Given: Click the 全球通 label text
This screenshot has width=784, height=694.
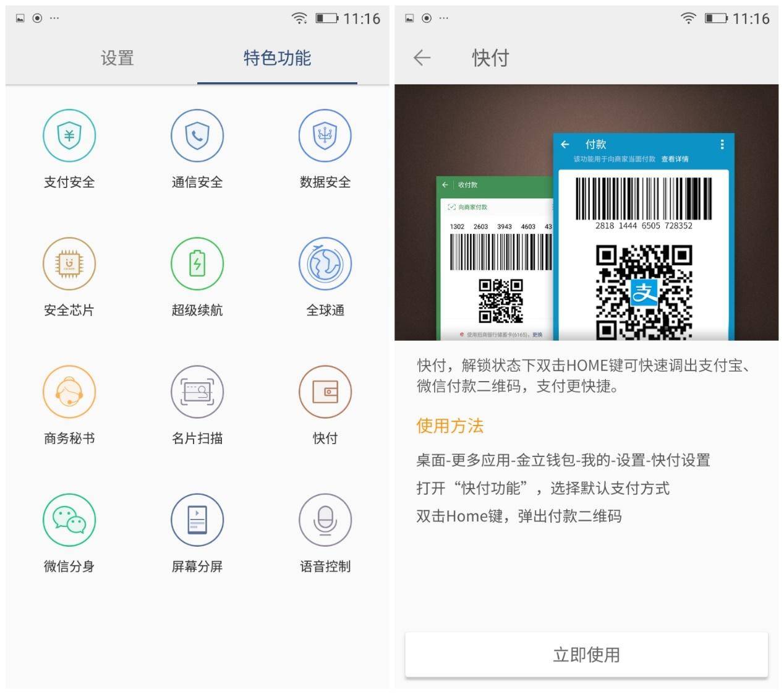Looking at the screenshot, I should (x=325, y=310).
